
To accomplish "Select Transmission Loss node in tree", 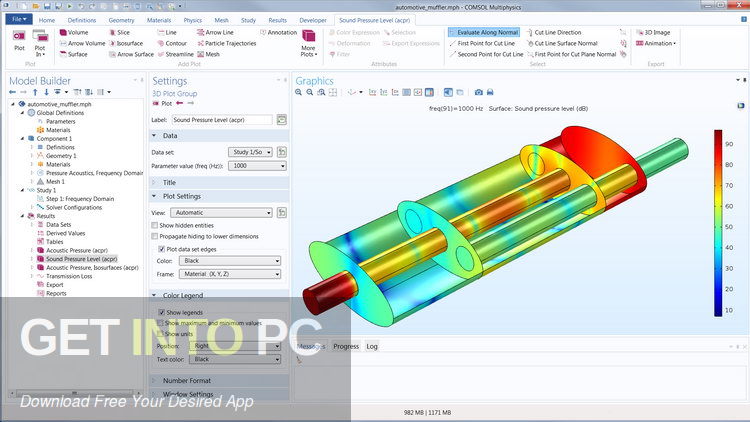I will pos(69,276).
